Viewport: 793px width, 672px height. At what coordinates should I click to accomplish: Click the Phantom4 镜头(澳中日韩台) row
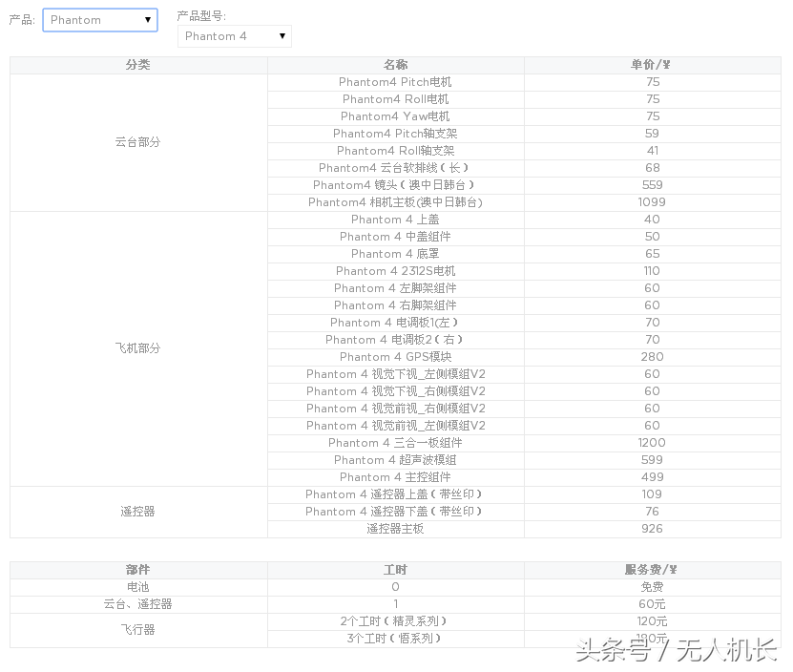395,185
